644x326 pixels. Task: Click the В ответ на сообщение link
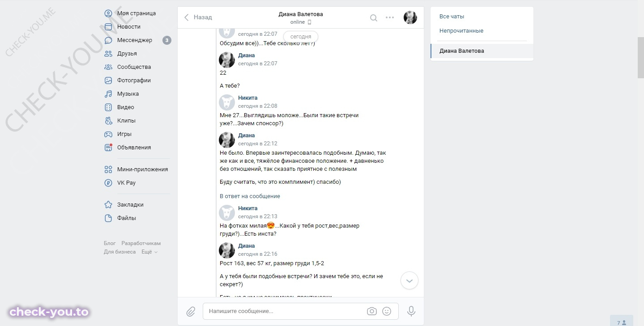point(250,196)
